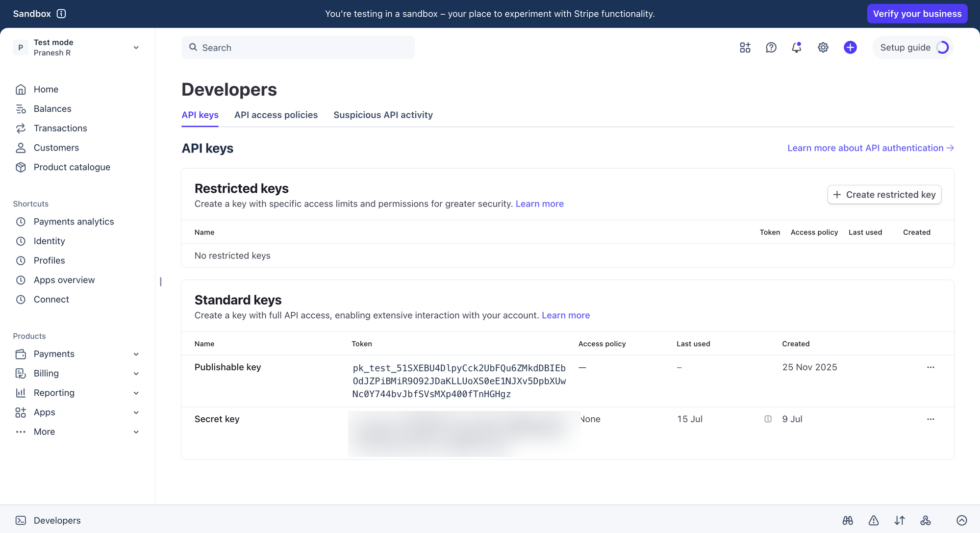Switch to Suspicious API activity tab
The height and width of the screenshot is (533, 980).
coord(383,115)
